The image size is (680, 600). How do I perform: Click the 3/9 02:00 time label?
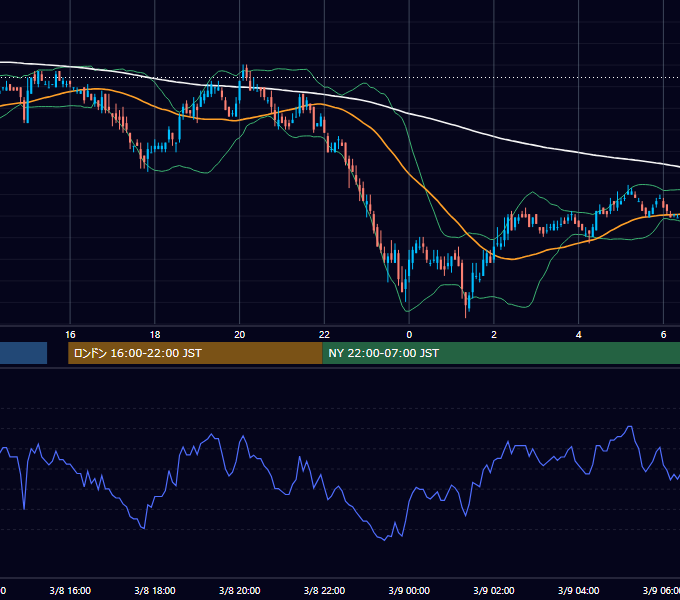point(494,590)
